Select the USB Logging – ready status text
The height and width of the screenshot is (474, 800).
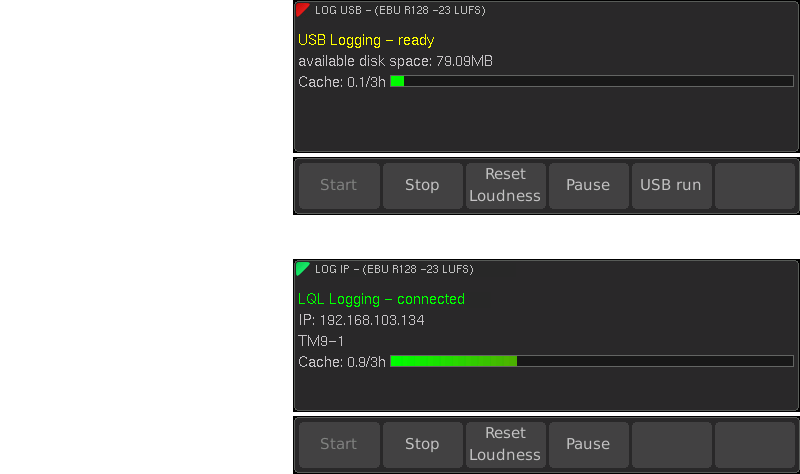(366, 40)
